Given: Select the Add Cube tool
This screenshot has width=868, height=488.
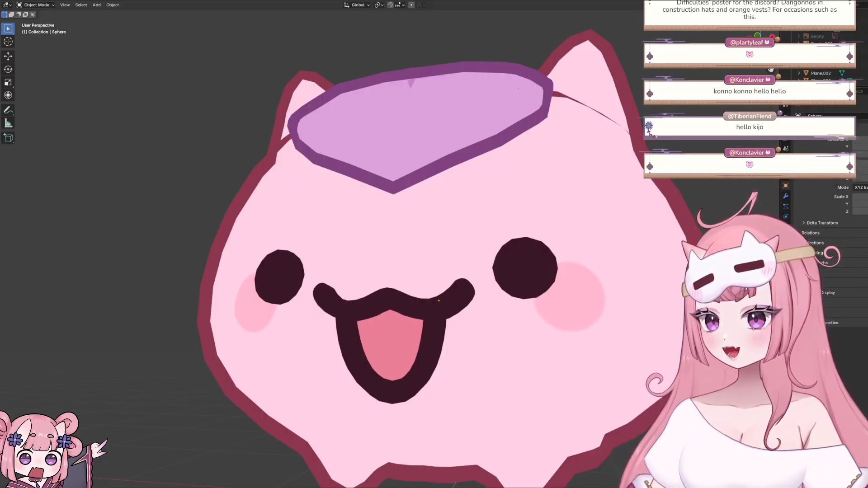Looking at the screenshot, I should point(8,138).
